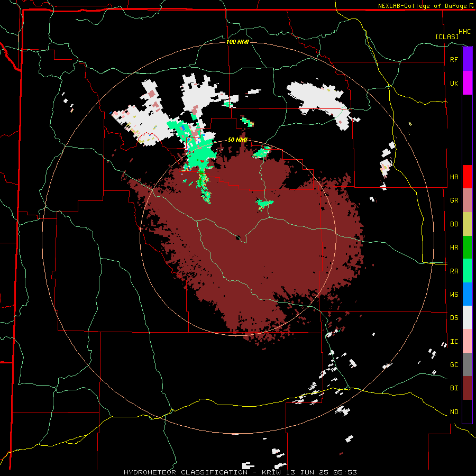
Task: Click the UK legend label
Action: pos(454,83)
